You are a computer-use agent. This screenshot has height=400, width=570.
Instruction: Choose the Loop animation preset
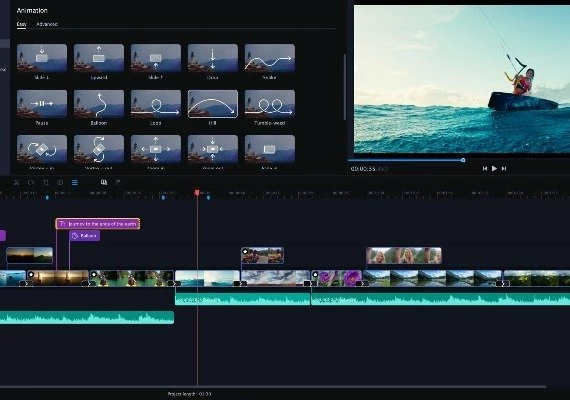click(x=156, y=104)
